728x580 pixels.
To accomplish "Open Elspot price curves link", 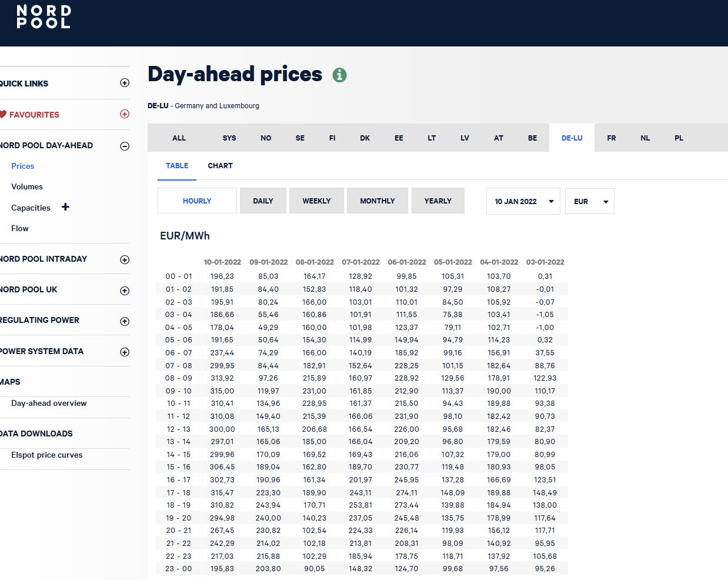I will 47,455.
